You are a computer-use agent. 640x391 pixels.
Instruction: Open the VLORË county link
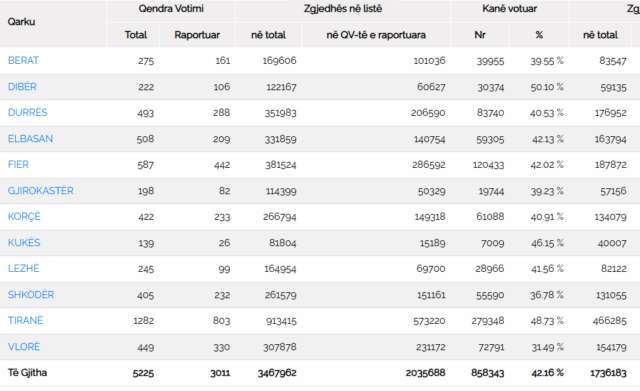[x=24, y=347]
